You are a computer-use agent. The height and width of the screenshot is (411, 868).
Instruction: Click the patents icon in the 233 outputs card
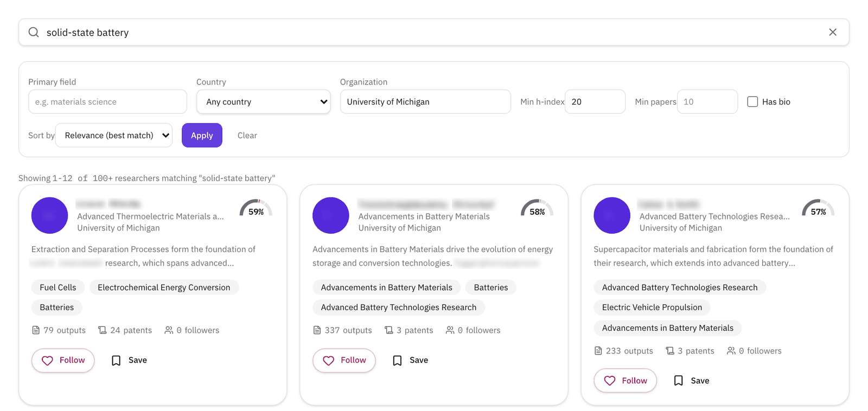(x=670, y=351)
